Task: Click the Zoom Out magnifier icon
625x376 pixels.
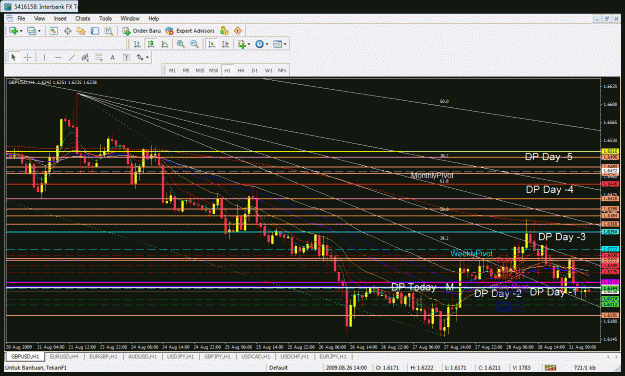Action: (194, 44)
